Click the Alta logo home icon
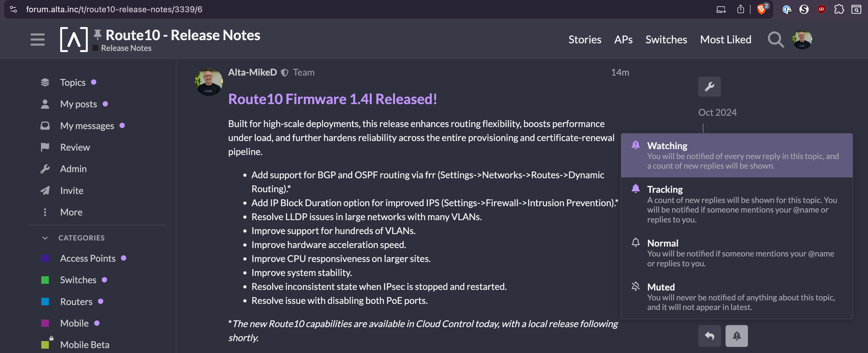 pyautogui.click(x=74, y=40)
